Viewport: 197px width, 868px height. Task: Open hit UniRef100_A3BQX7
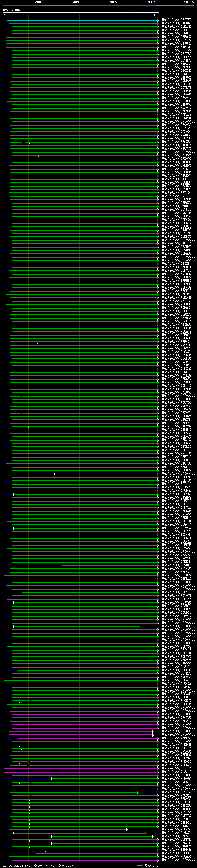pos(176,37)
